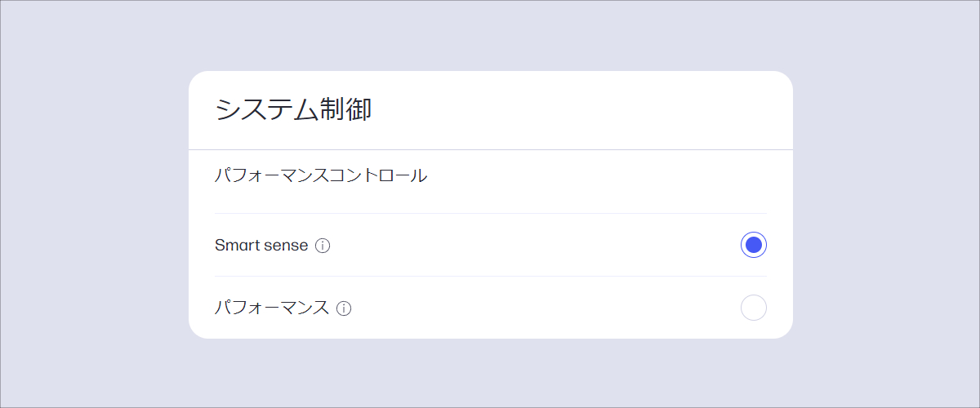980x408 pixels.
Task: Click the header area containing システム制御
Action: 490,111
